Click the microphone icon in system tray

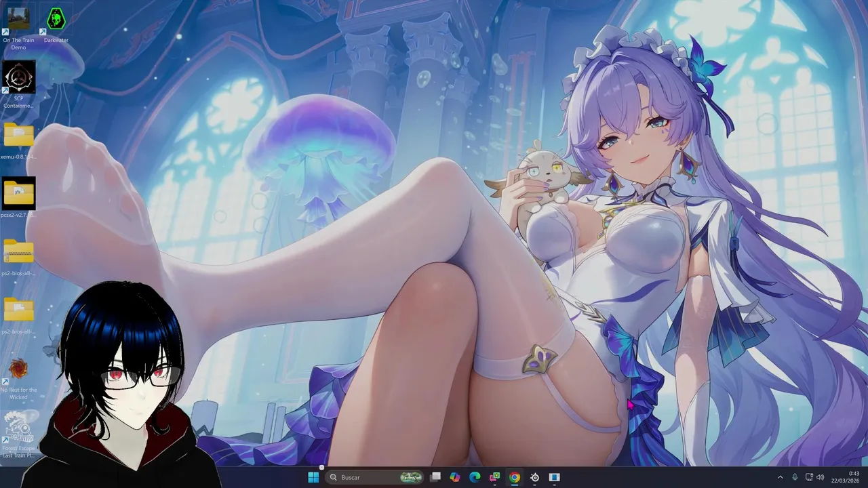click(795, 477)
